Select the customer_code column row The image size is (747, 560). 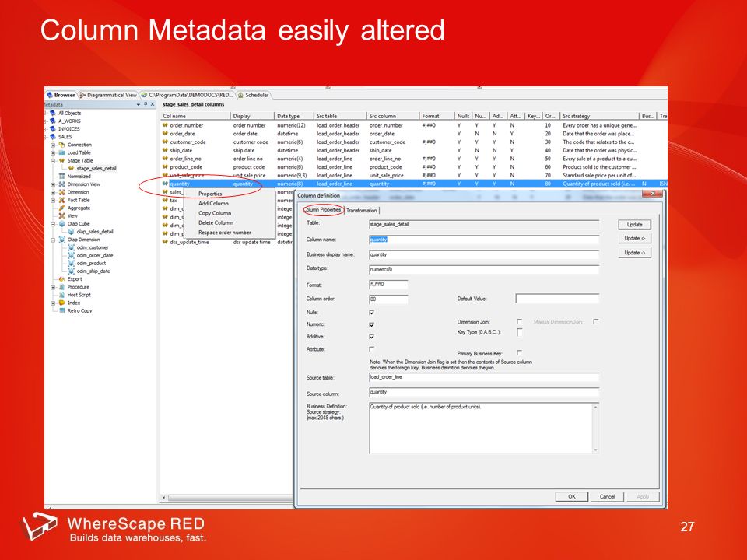(413, 142)
